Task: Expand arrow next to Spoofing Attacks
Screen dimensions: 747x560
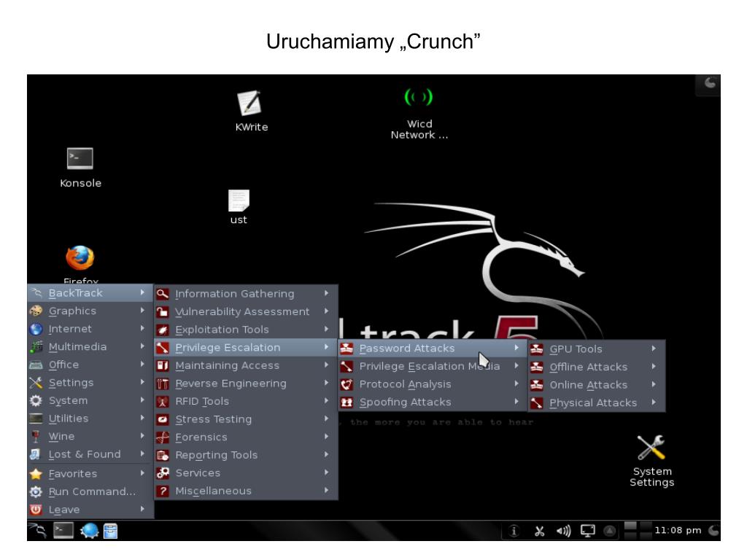Action: tap(516, 402)
